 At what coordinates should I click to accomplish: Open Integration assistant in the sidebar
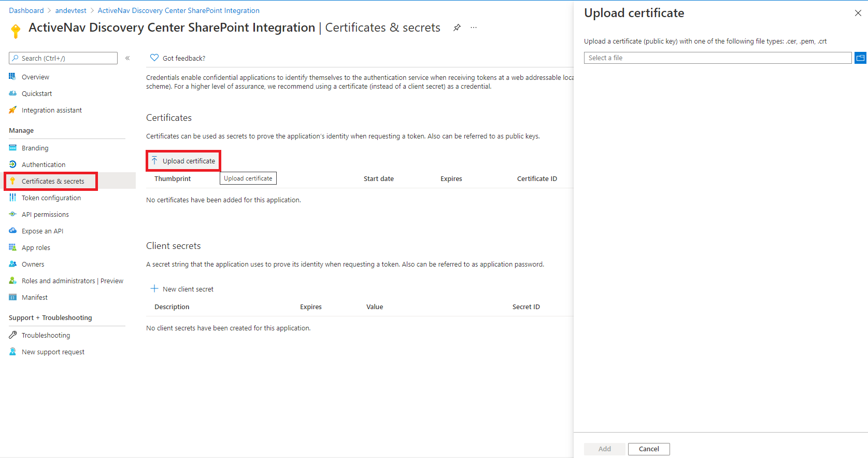coord(52,110)
